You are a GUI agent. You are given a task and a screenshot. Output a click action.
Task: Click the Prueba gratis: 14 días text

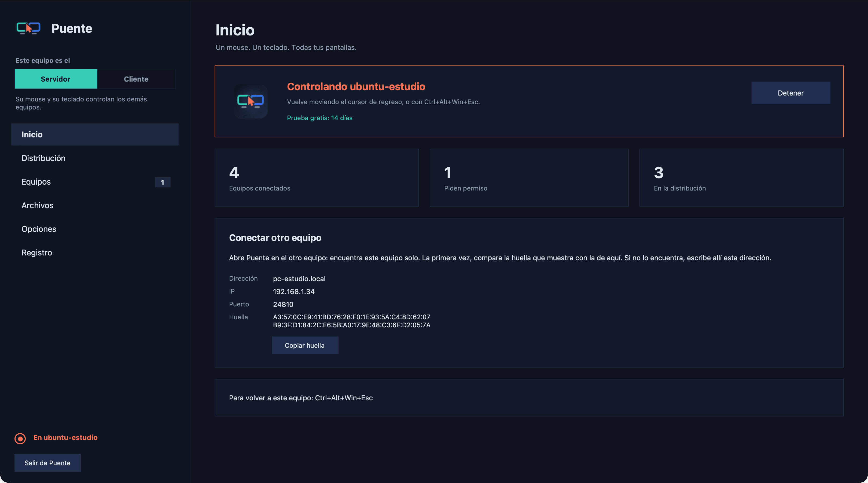tap(319, 118)
